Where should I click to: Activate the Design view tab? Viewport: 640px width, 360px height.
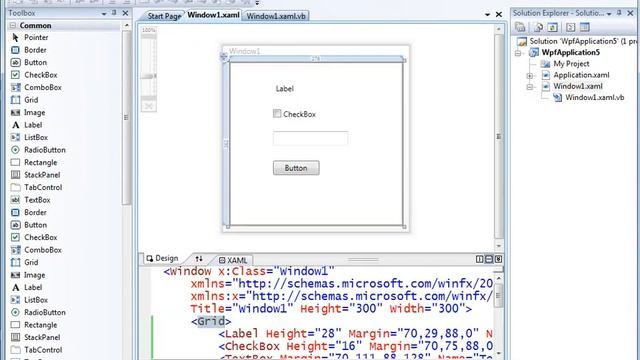pyautogui.click(x=162, y=258)
